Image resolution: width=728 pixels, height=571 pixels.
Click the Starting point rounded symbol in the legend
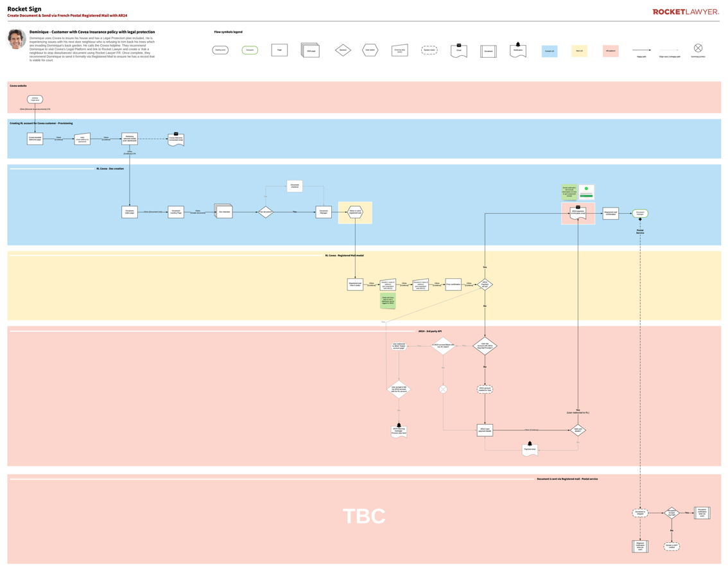click(x=220, y=49)
